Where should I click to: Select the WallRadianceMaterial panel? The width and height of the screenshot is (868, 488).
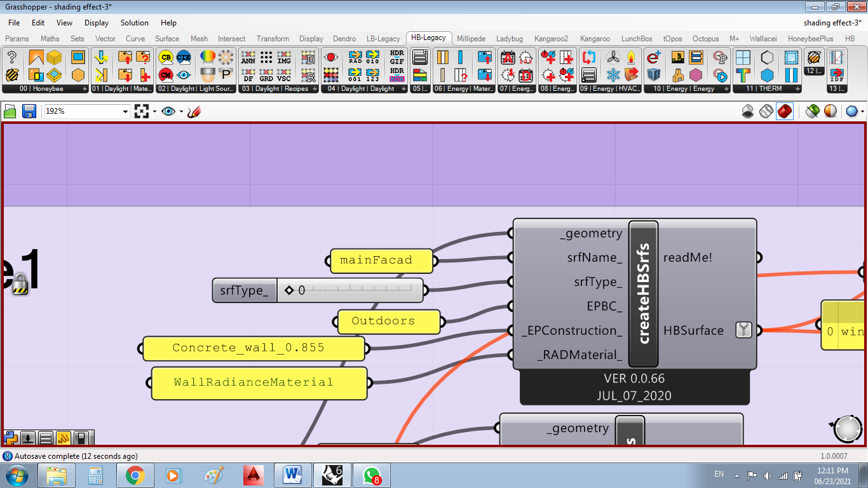[259, 383]
